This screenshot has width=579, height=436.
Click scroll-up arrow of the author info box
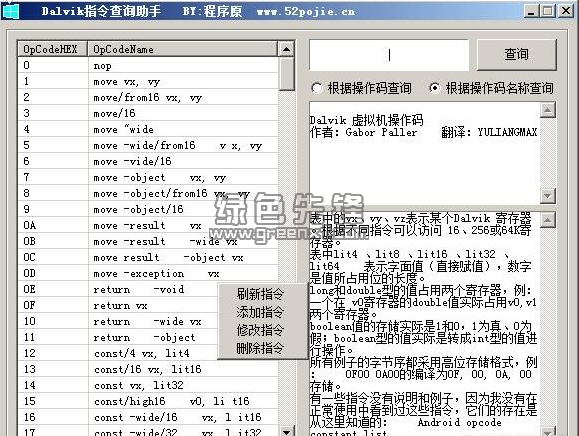548,110
